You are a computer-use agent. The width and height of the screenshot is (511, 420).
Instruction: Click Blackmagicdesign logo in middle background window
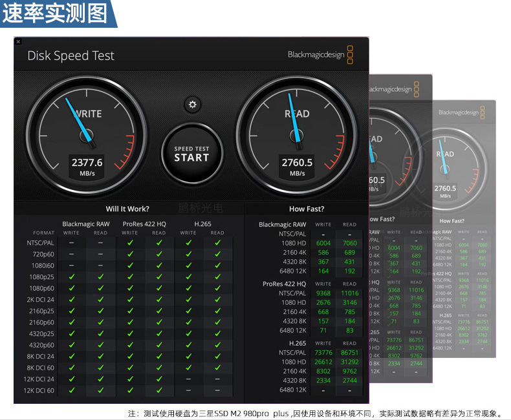click(x=394, y=89)
